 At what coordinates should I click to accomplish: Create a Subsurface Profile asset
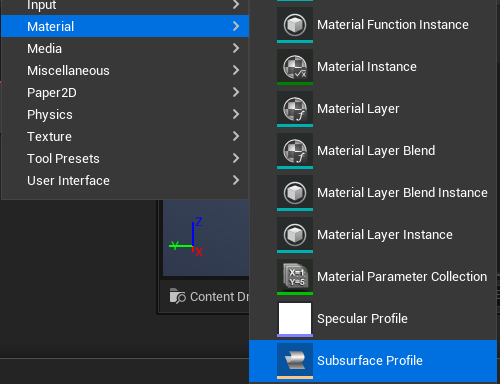click(373, 361)
